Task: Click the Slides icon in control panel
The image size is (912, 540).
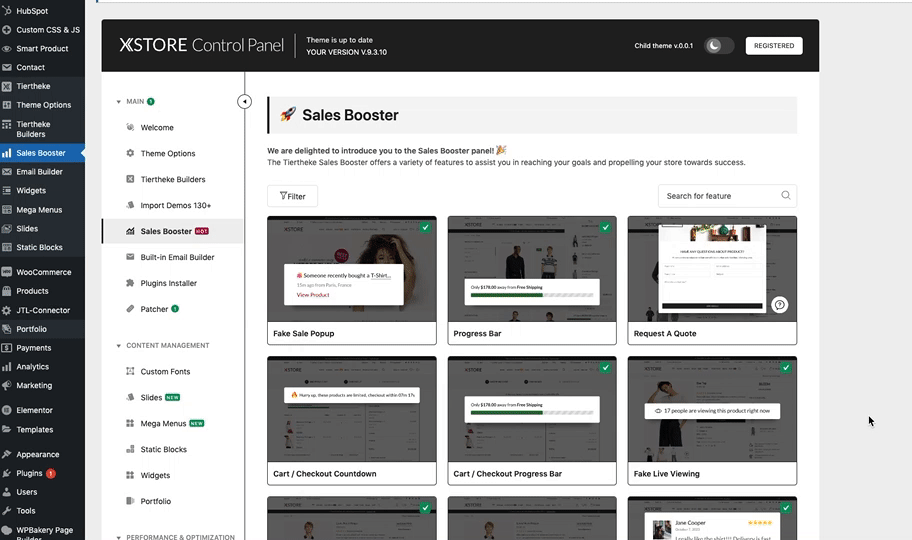Action: [x=130, y=397]
